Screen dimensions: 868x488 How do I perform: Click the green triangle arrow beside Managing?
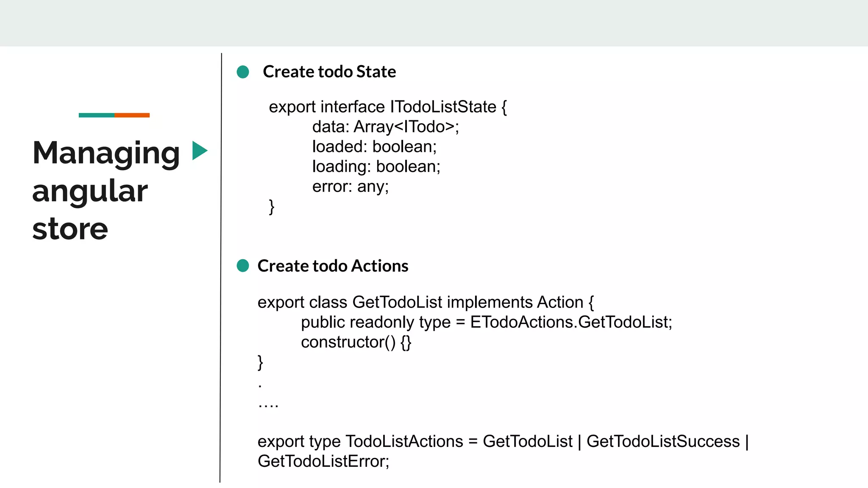(199, 151)
